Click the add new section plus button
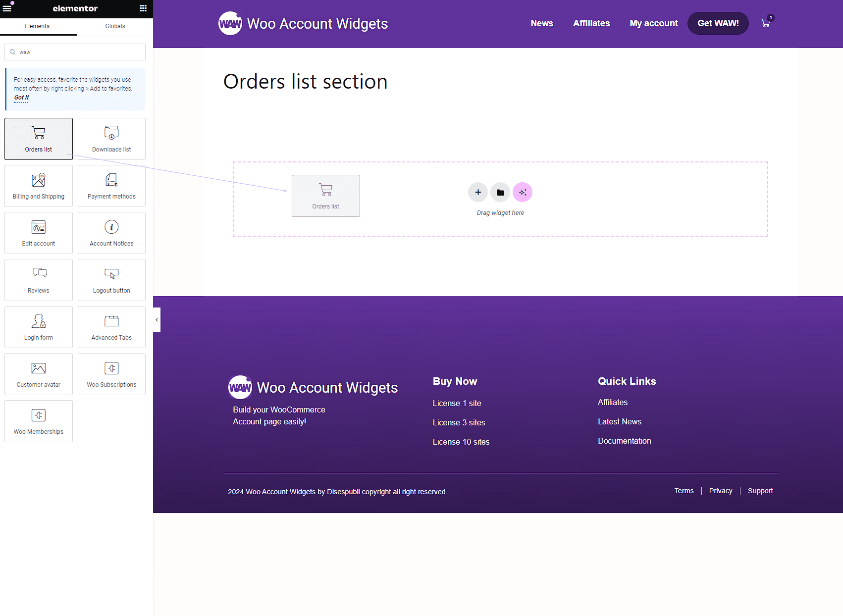This screenshot has width=843, height=616. (478, 192)
